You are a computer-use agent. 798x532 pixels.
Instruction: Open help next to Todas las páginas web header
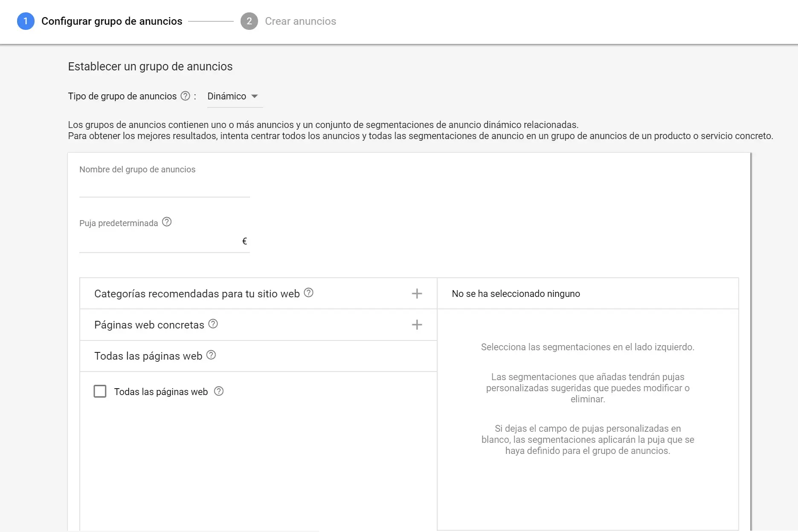[x=211, y=355]
